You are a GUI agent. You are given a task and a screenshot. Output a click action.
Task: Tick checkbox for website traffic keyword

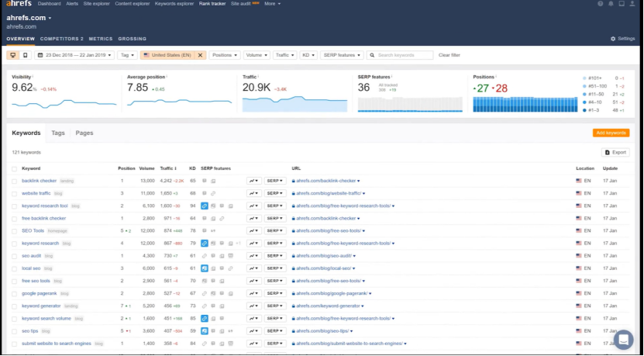tap(15, 194)
